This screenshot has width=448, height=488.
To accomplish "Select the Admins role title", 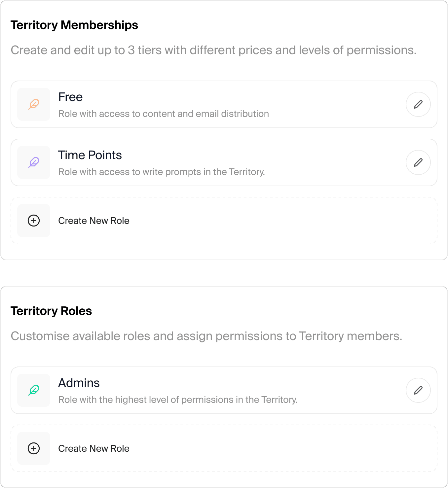I will [79, 383].
